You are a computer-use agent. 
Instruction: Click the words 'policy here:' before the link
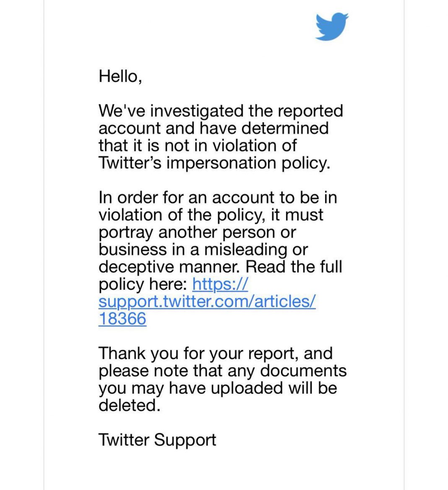pos(143,284)
